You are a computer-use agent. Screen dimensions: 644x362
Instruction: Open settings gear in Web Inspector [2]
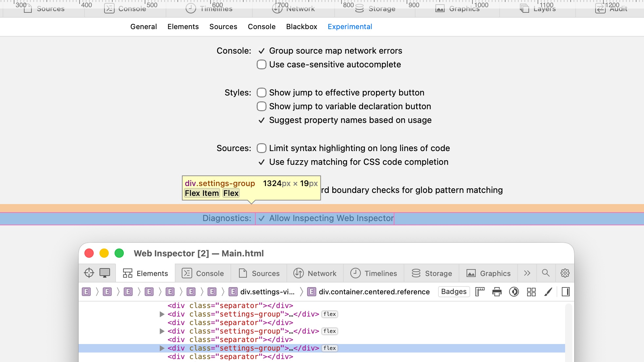pyautogui.click(x=565, y=273)
